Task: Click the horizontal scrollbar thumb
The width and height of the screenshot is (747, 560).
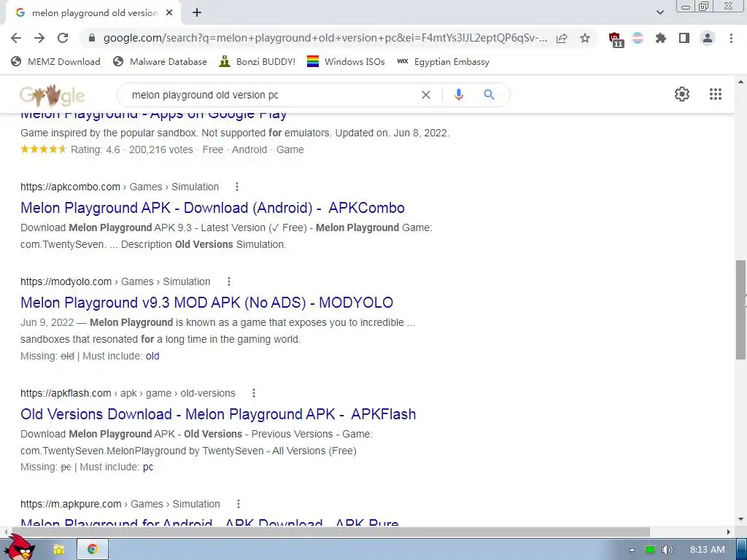Action: tap(330, 532)
